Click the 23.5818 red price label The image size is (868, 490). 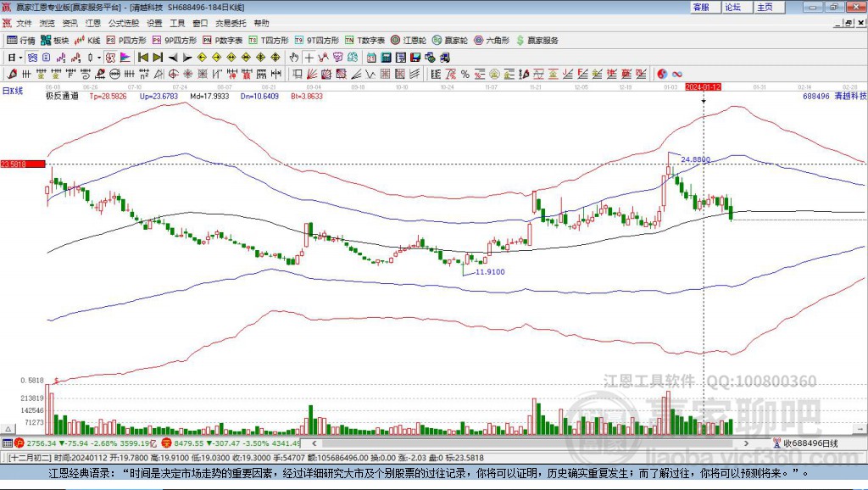[x=23, y=164]
